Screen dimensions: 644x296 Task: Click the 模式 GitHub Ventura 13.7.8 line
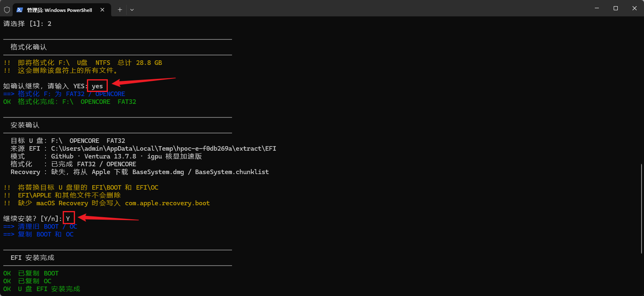click(x=106, y=156)
